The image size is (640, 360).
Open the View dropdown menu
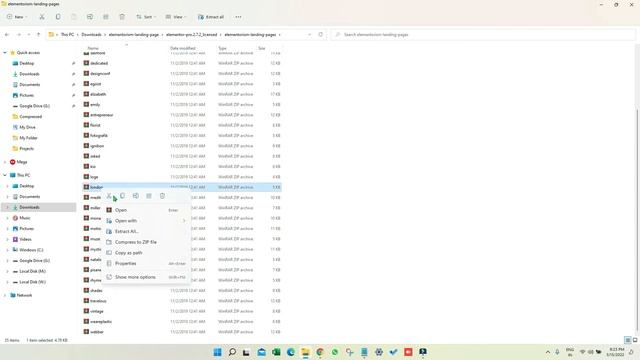coord(176,17)
